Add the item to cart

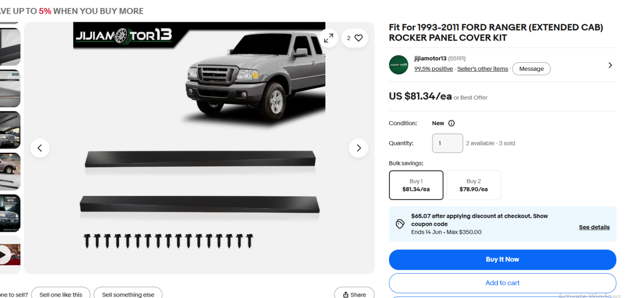(502, 283)
